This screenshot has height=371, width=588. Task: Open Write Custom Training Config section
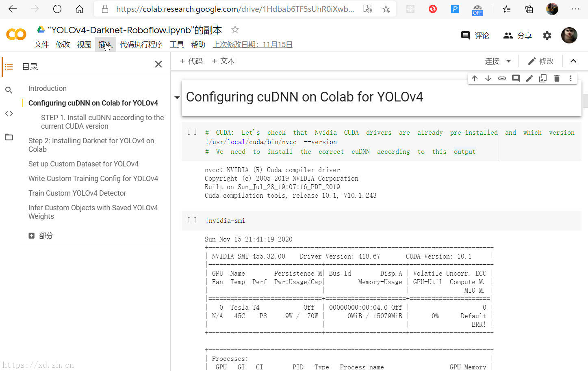(x=93, y=179)
